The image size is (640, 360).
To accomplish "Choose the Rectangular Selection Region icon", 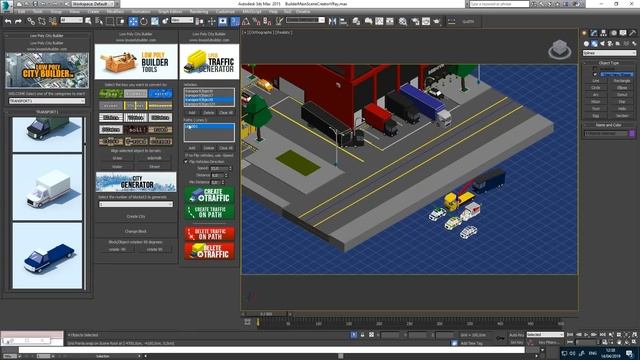I will pyautogui.click(x=110, y=21).
